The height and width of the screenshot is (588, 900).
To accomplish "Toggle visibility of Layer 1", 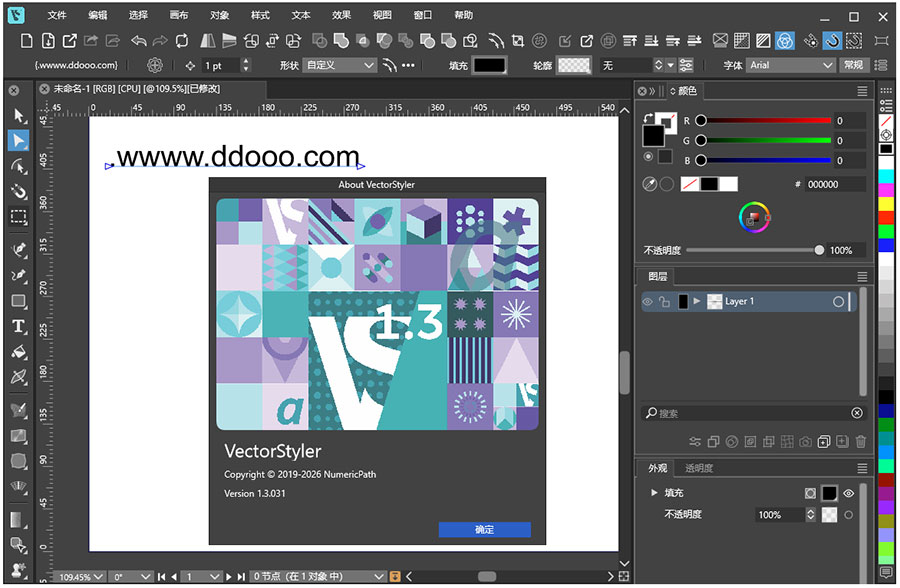I will (x=647, y=301).
